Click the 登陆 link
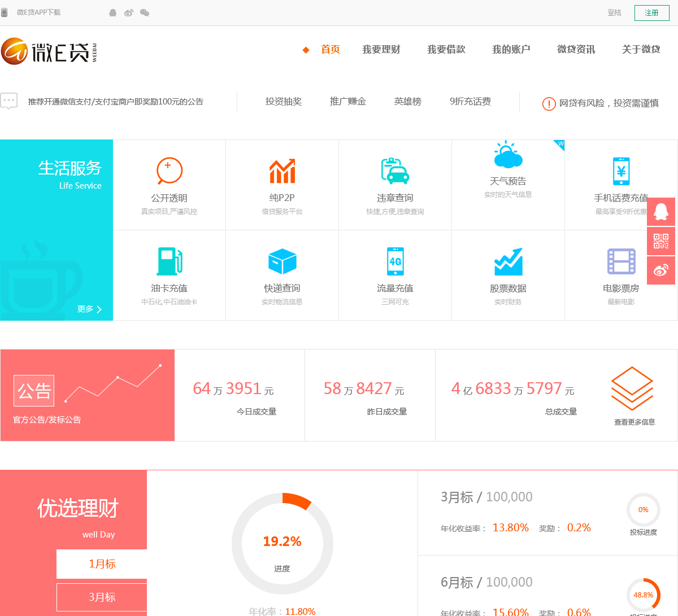The image size is (678, 616). pyautogui.click(x=614, y=12)
